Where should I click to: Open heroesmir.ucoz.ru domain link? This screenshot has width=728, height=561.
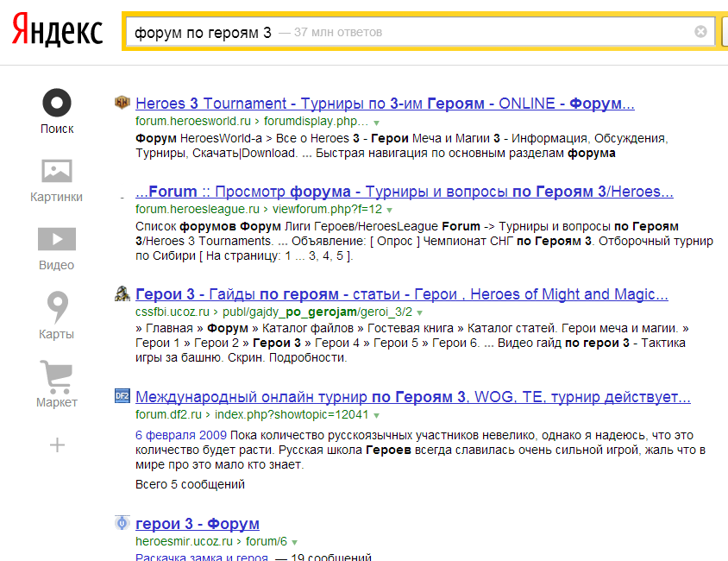[184, 541]
